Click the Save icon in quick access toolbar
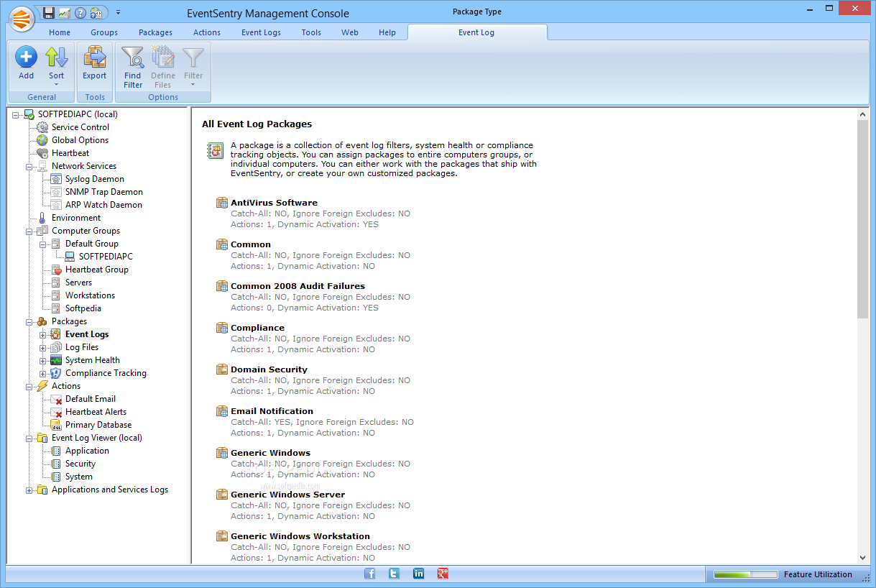The height and width of the screenshot is (588, 876). click(49, 13)
